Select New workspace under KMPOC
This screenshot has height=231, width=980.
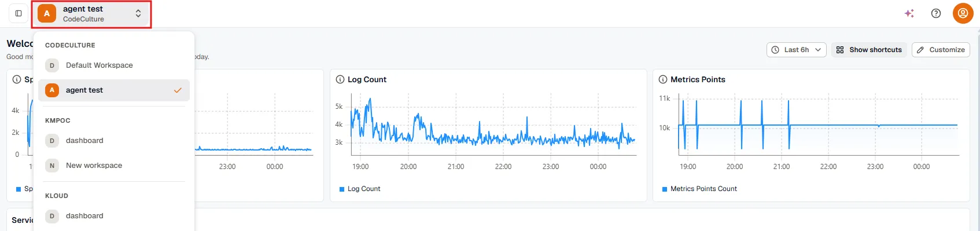coord(114,166)
